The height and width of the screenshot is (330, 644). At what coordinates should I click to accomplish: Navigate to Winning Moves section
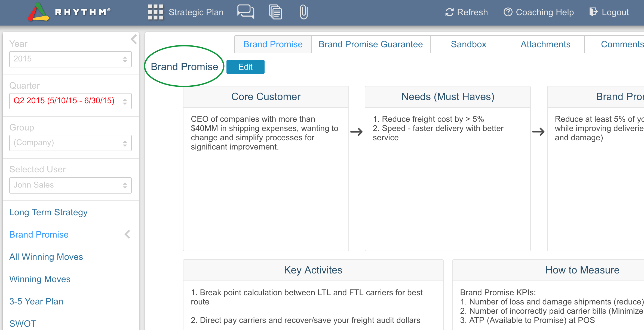pyautogui.click(x=40, y=279)
